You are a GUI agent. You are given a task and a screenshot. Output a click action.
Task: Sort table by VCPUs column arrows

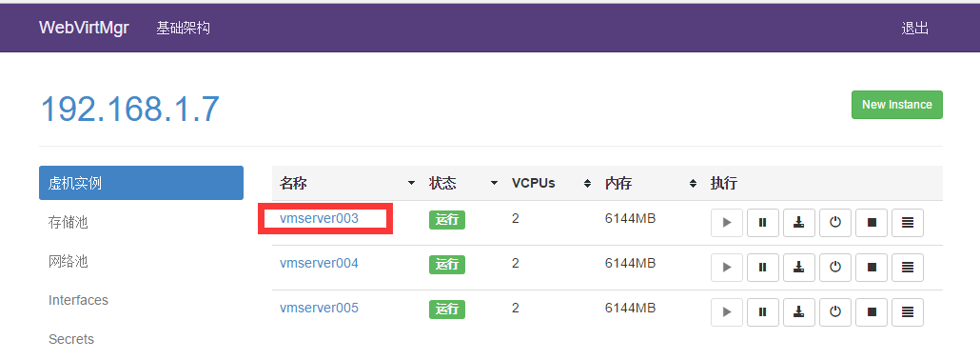click(587, 184)
